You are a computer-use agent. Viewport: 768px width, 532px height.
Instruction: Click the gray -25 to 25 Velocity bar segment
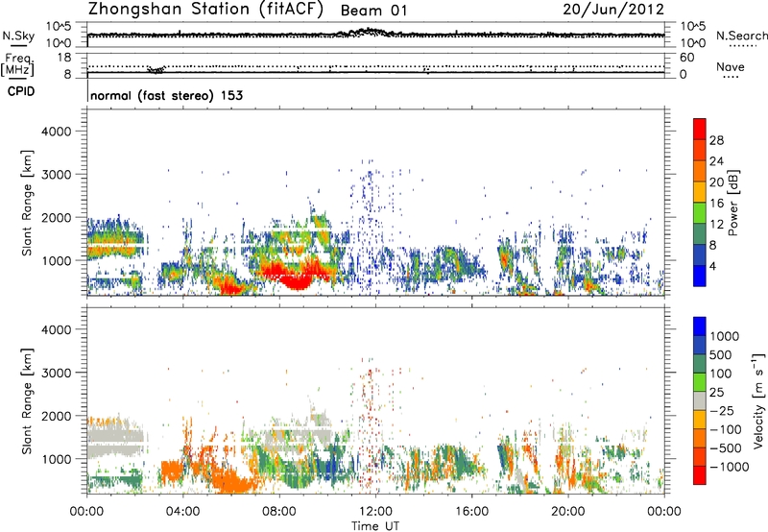(x=700, y=400)
